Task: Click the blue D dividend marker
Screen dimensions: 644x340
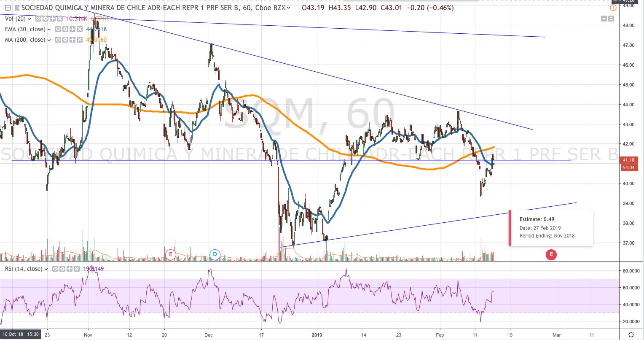Action: point(215,254)
